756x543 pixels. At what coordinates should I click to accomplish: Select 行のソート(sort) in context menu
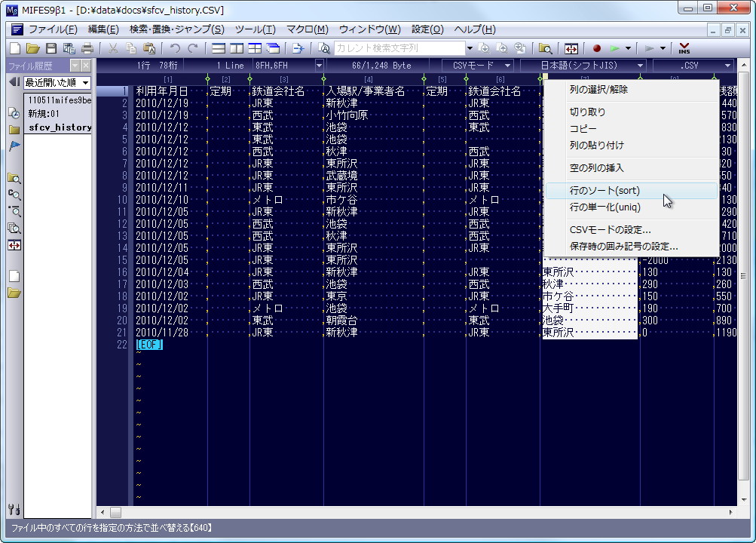(631, 191)
